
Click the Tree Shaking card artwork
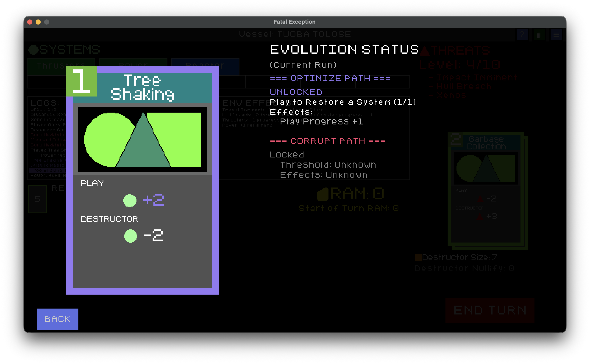(142, 139)
